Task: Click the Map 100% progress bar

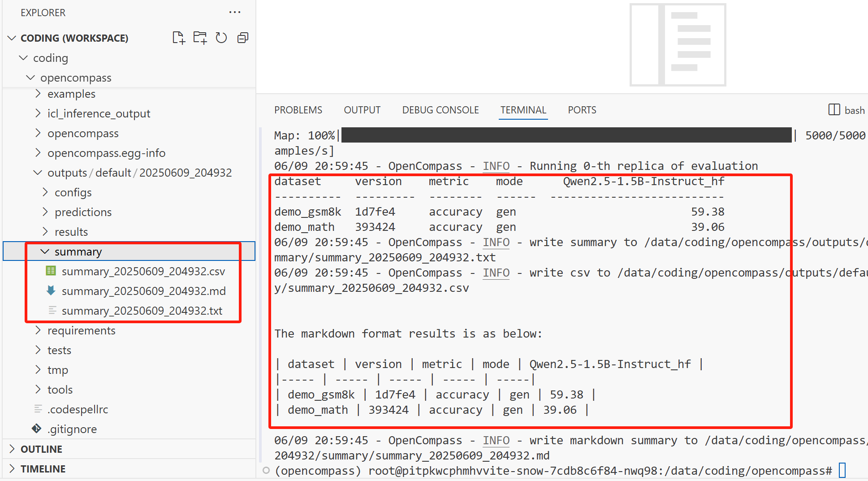Action: (566, 135)
